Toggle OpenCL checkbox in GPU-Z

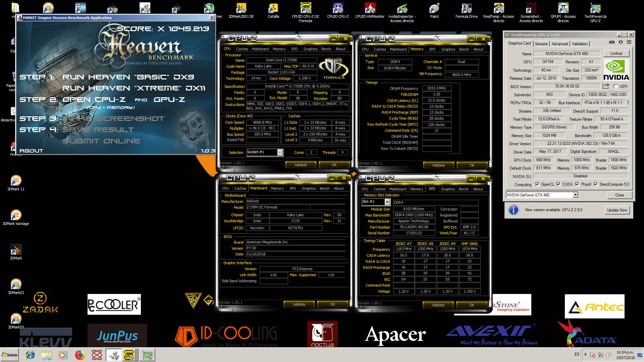pos(537,184)
